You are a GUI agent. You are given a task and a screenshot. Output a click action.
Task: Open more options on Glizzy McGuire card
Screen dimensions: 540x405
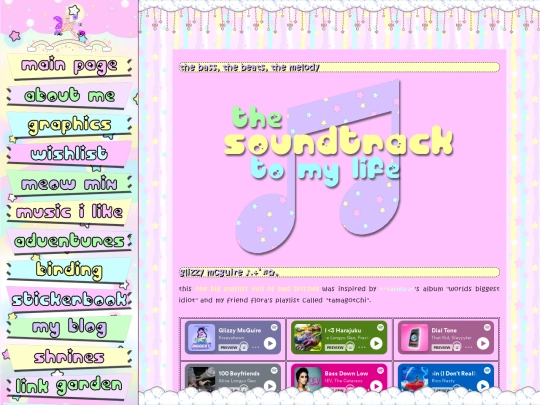(x=255, y=347)
